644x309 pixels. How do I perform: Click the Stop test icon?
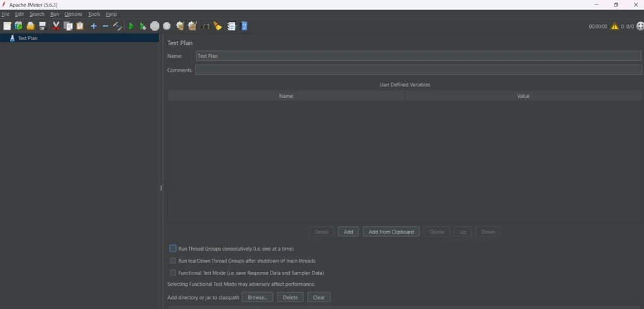[155, 26]
